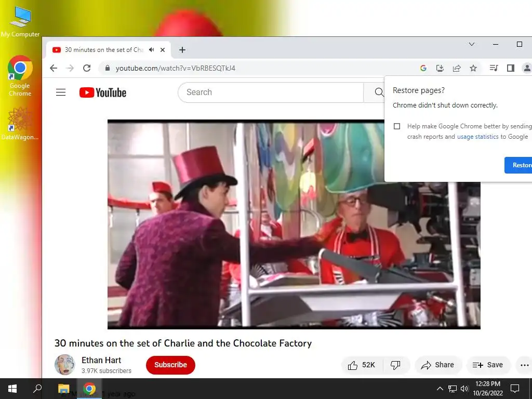Viewport: 532px width, 399px height.
Task: Open a new tab with the plus button
Action: 182,50
